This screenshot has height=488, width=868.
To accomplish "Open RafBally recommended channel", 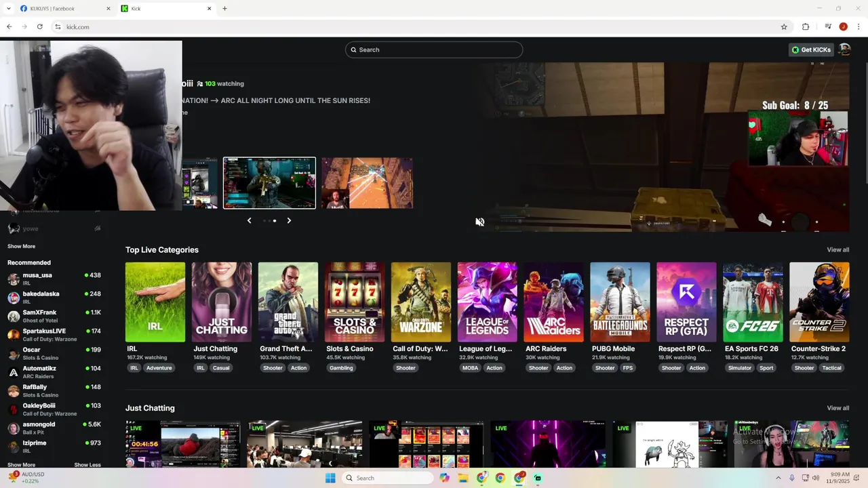I will pos(54,390).
